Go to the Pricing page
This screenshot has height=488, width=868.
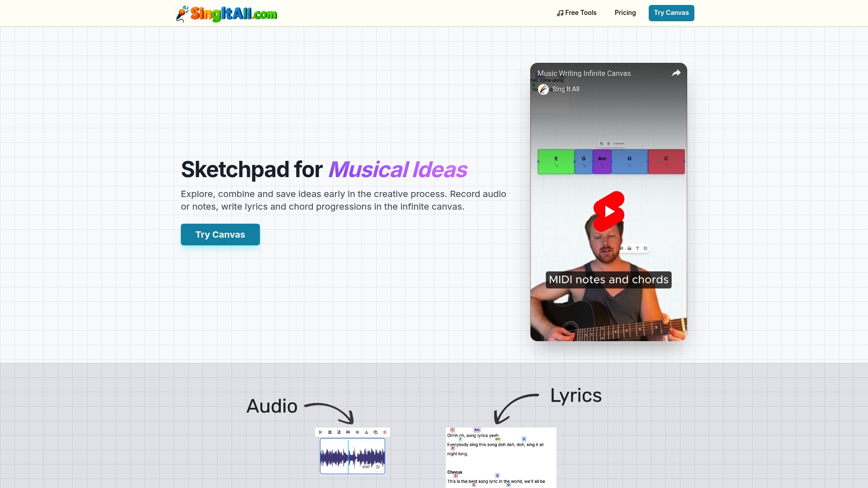pyautogui.click(x=625, y=13)
